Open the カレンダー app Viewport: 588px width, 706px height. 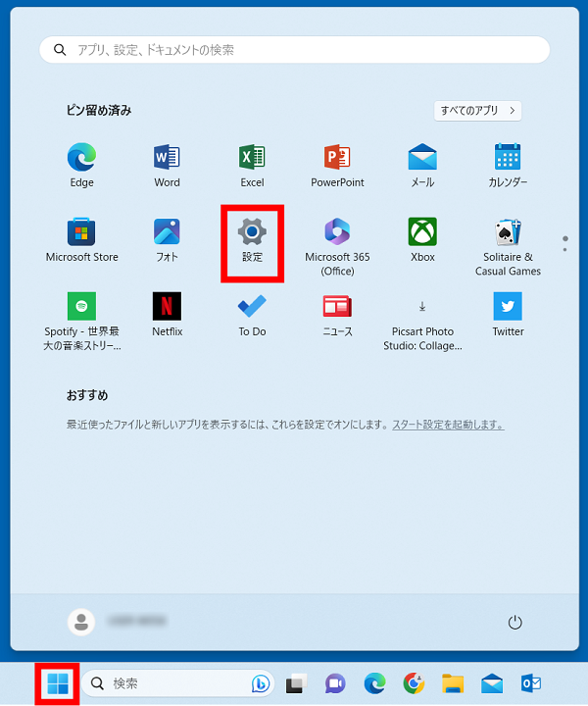tap(508, 166)
